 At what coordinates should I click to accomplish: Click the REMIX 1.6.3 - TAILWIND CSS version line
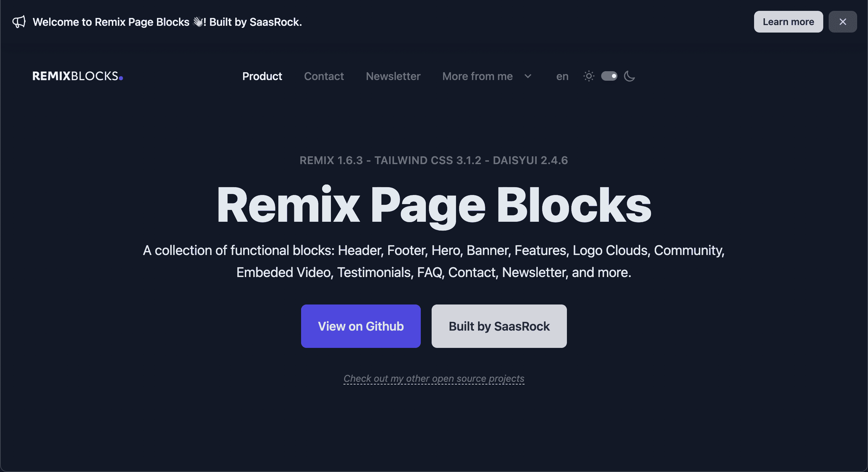coord(434,160)
